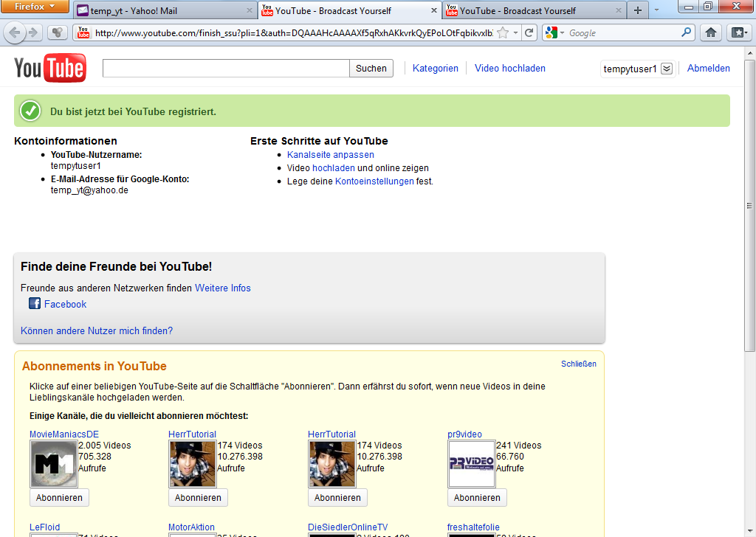The width and height of the screenshot is (756, 537).
Task: Click the YouTube search input field
Action: point(225,69)
